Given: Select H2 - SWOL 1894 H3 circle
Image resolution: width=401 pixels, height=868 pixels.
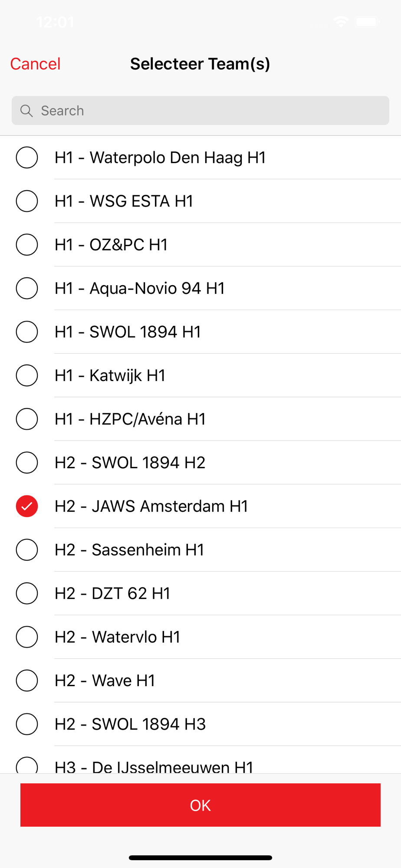Looking at the screenshot, I should click(x=27, y=724).
